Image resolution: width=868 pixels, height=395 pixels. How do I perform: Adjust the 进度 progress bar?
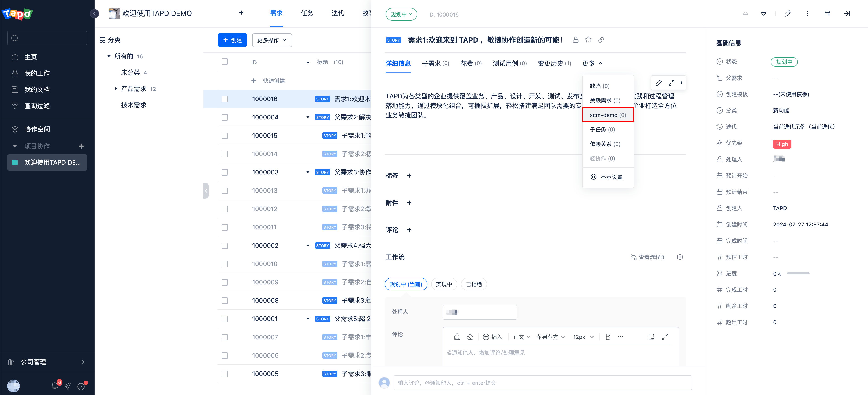798,273
